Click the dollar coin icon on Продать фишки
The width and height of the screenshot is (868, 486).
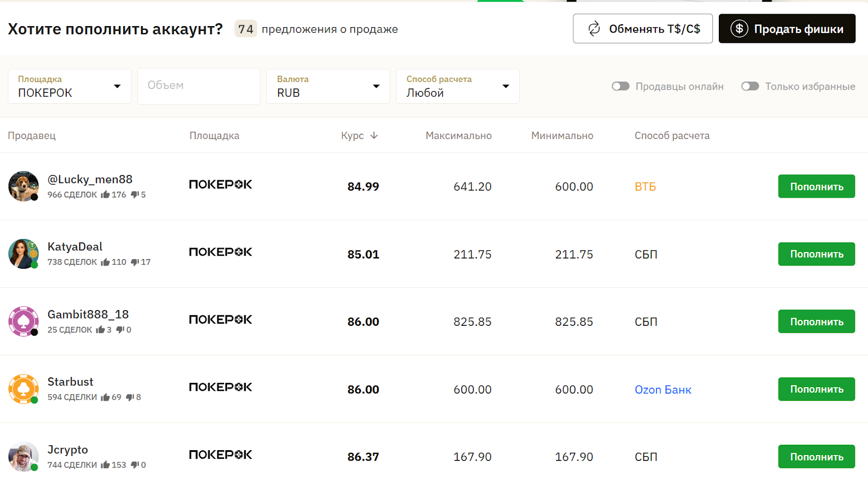coord(738,29)
